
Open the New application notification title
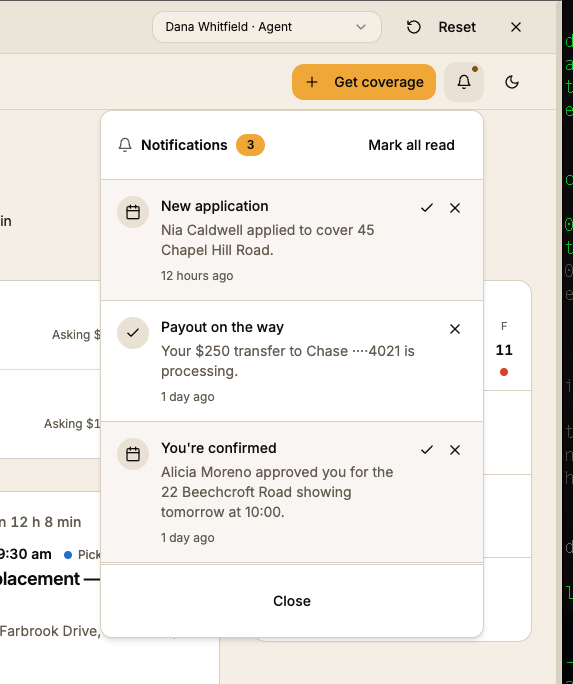pyautogui.click(x=215, y=206)
